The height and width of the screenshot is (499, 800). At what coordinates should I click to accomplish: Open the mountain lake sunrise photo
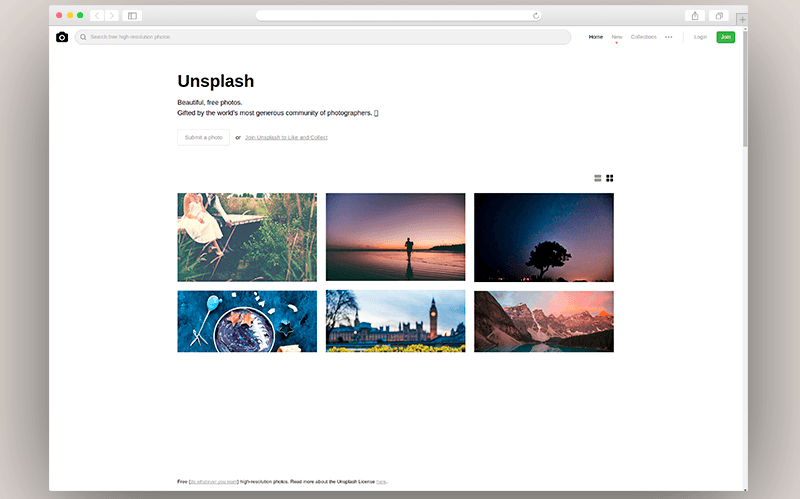click(x=544, y=321)
